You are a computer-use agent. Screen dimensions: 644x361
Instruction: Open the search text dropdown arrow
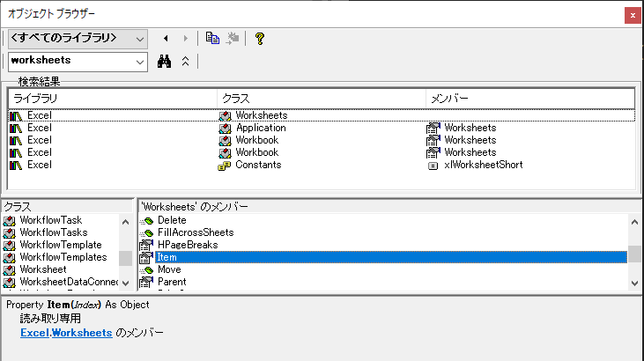pos(140,63)
